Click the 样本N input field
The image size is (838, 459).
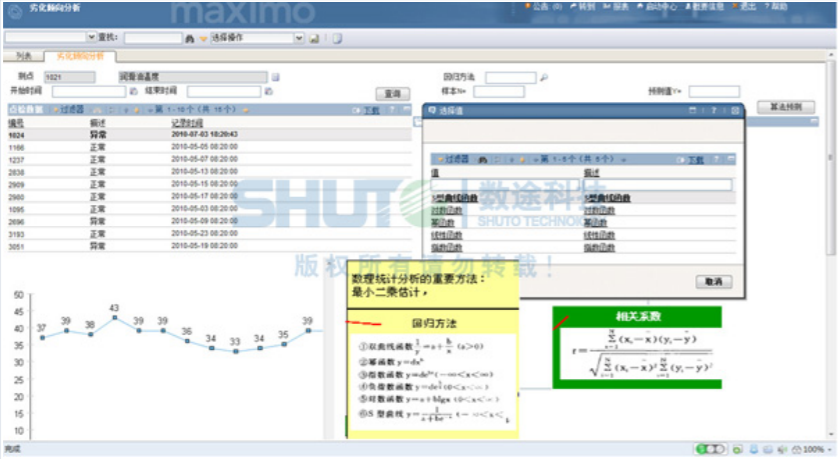499,91
